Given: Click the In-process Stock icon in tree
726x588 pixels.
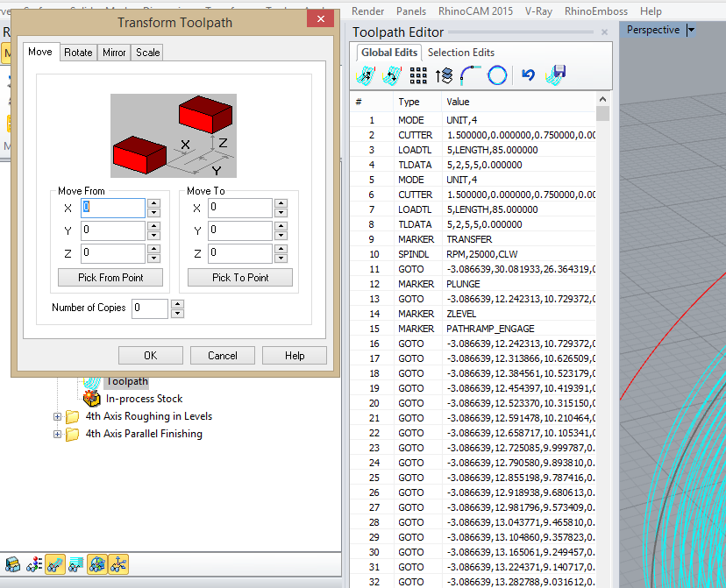Looking at the screenshot, I should (92, 399).
